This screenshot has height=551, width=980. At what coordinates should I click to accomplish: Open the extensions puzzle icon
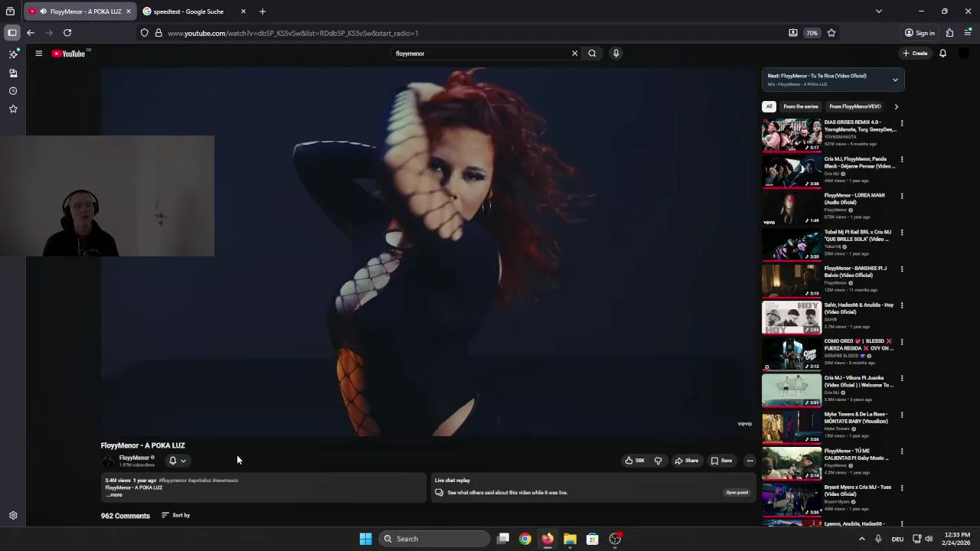pyautogui.click(x=949, y=33)
